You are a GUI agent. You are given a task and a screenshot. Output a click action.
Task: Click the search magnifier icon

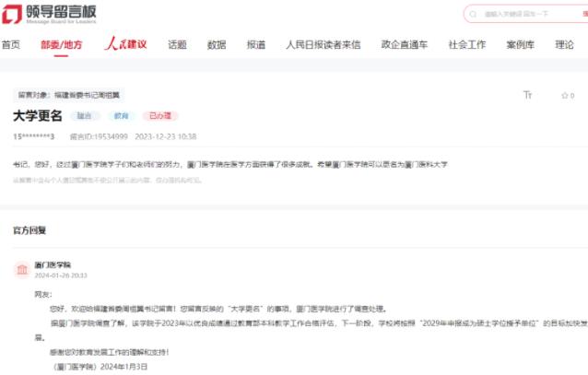click(473, 14)
